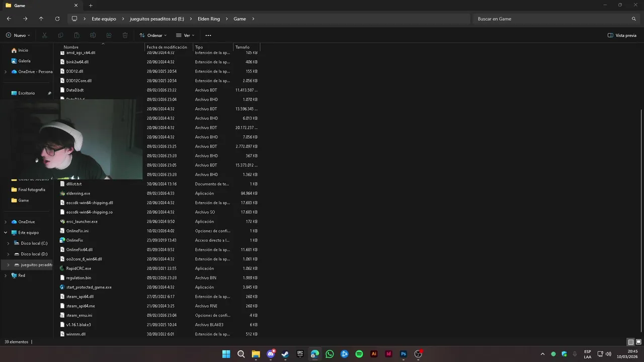Select eldenring.exe file
The height and width of the screenshot is (362, 644).
click(x=78, y=194)
